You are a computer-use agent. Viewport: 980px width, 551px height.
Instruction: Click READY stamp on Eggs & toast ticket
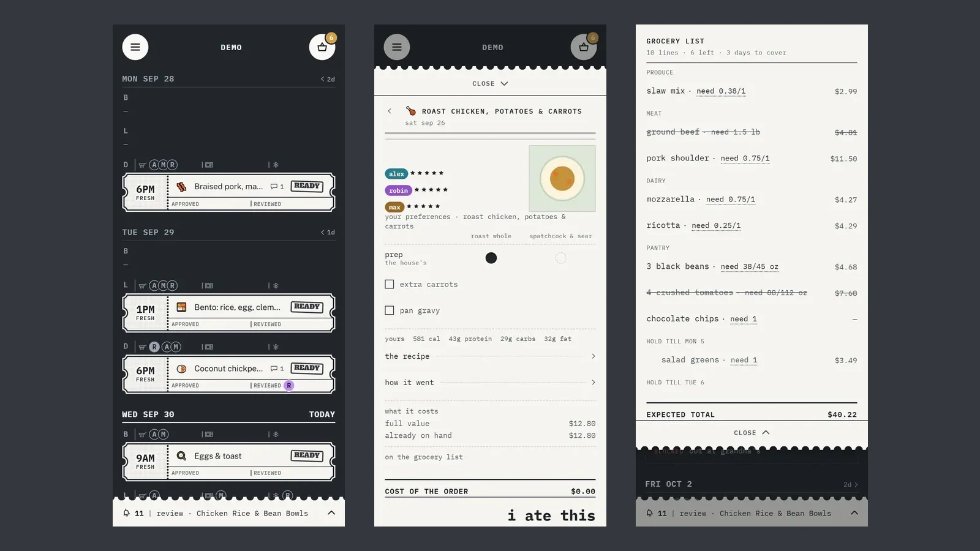click(x=307, y=455)
